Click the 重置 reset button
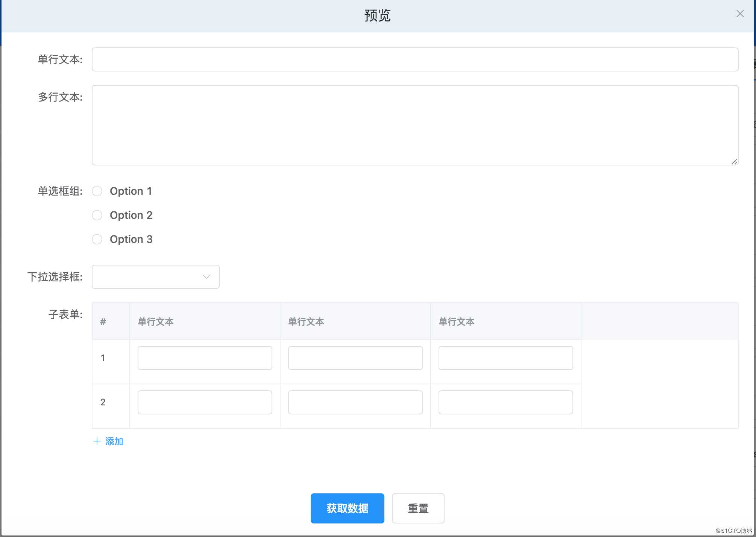Screen dimensions: 756x537 [x=418, y=508]
